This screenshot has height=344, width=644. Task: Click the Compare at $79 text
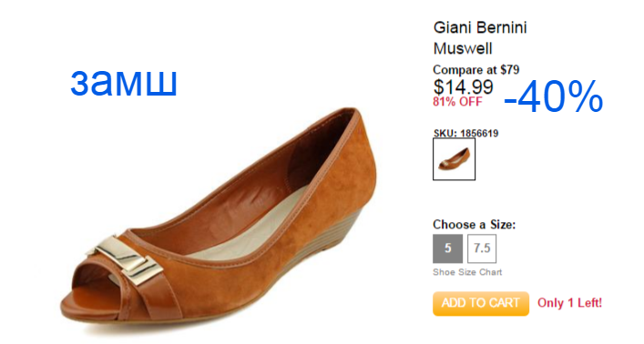click(476, 70)
